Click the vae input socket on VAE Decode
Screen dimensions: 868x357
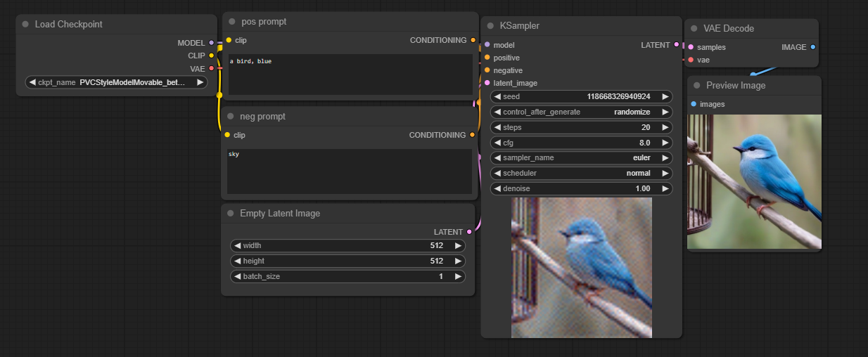pos(691,60)
